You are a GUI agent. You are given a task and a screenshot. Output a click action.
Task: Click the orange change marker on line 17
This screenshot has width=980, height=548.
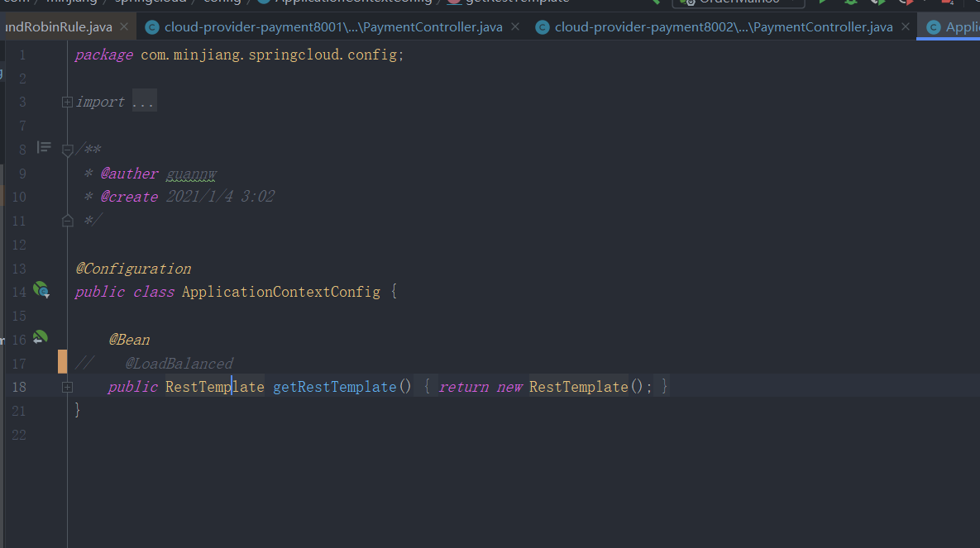63,362
